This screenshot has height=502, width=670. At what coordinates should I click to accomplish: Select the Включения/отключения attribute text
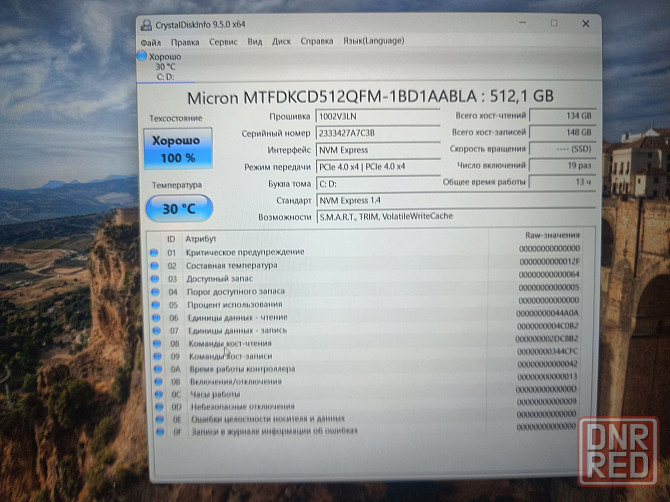(x=235, y=381)
